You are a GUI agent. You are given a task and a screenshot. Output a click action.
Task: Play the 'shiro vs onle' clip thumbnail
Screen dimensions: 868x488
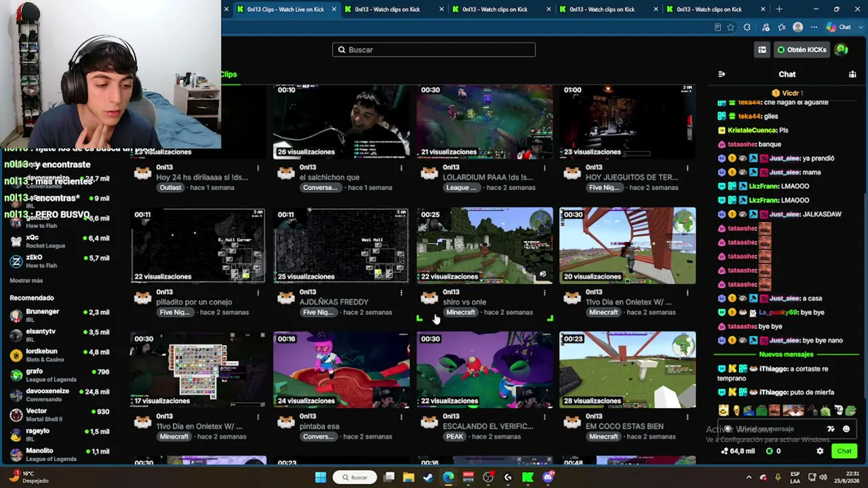click(x=484, y=245)
